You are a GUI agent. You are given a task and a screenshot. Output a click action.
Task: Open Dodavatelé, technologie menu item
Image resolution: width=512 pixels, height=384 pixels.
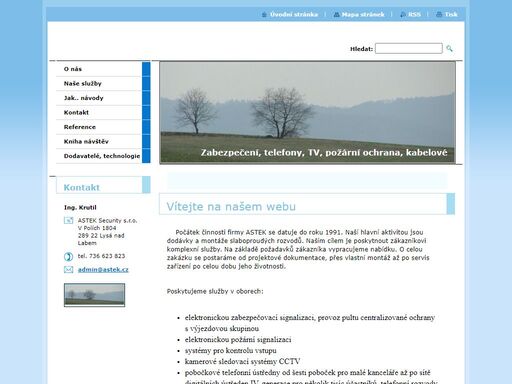[x=103, y=156]
